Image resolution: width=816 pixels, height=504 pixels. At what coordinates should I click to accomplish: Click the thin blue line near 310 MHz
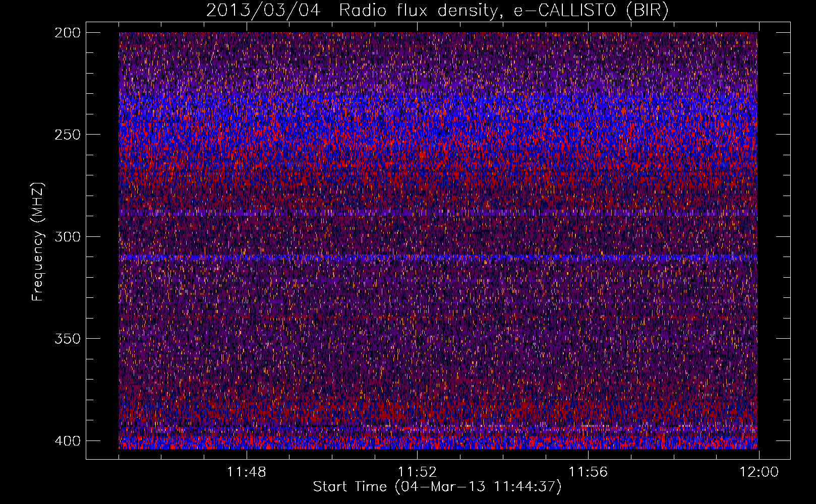click(438, 257)
